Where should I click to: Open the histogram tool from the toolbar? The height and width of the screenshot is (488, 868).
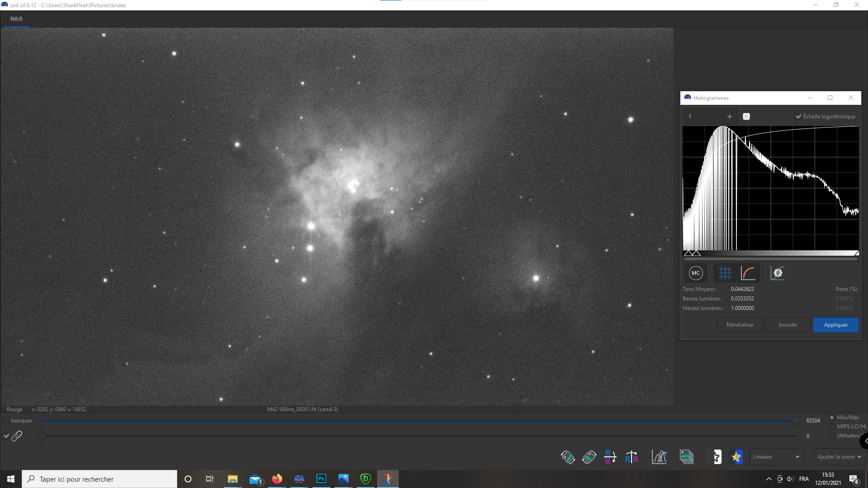pyautogui.click(x=659, y=457)
